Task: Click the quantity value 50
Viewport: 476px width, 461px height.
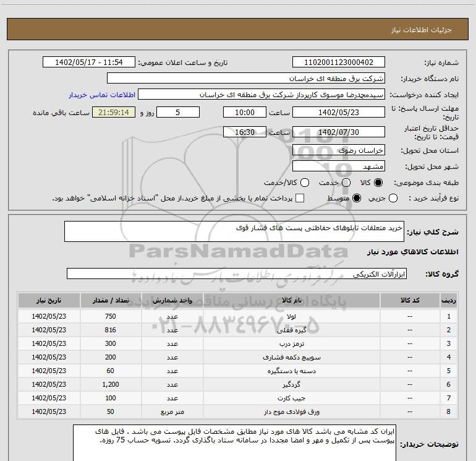Action: 111,411
